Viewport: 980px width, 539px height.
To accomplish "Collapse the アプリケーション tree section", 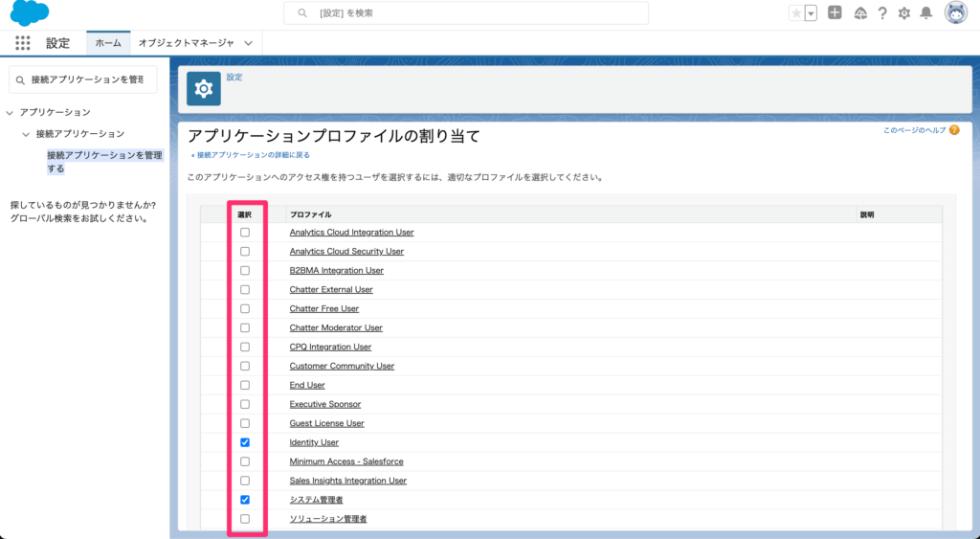I will pos(10,113).
